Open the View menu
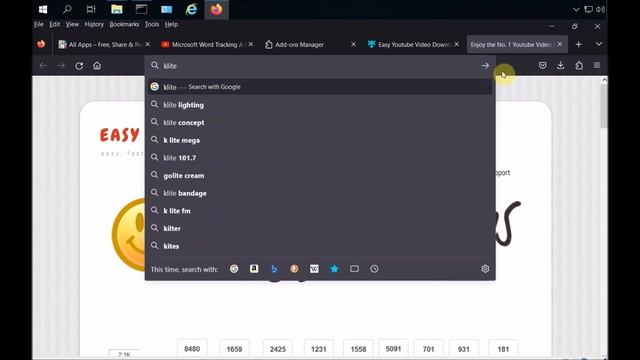The width and height of the screenshot is (640, 360). (72, 24)
